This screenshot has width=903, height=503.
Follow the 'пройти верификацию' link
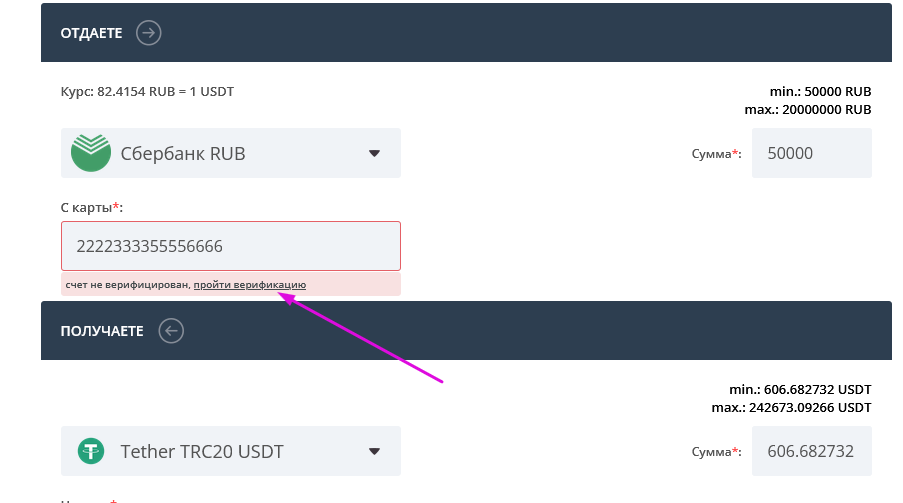click(x=250, y=285)
